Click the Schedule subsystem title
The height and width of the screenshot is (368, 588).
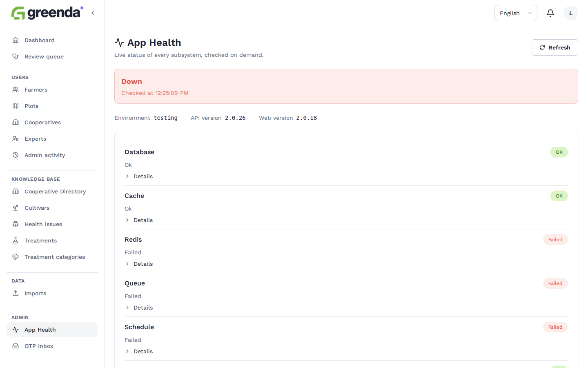coord(139,327)
